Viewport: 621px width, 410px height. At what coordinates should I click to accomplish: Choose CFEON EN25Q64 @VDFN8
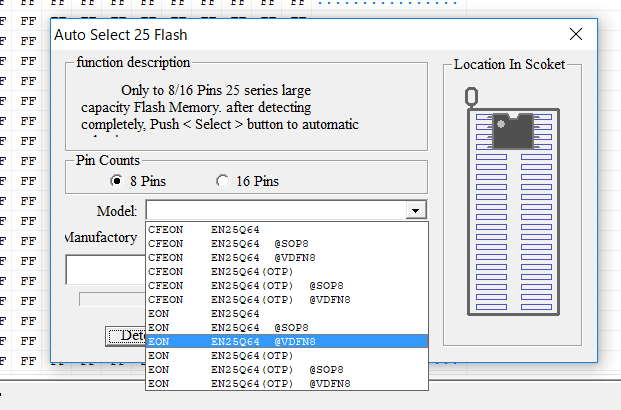287,258
